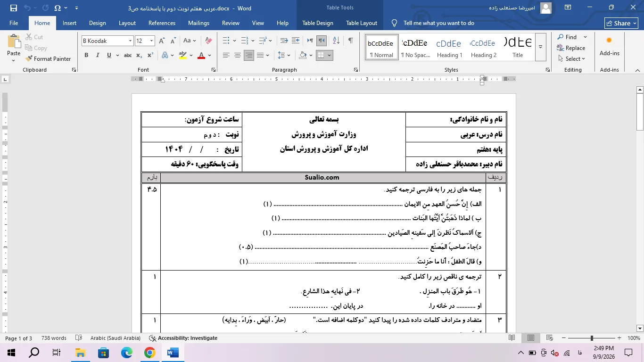Increase font size with Grow Font icon
The height and width of the screenshot is (362, 644).
pos(163,41)
